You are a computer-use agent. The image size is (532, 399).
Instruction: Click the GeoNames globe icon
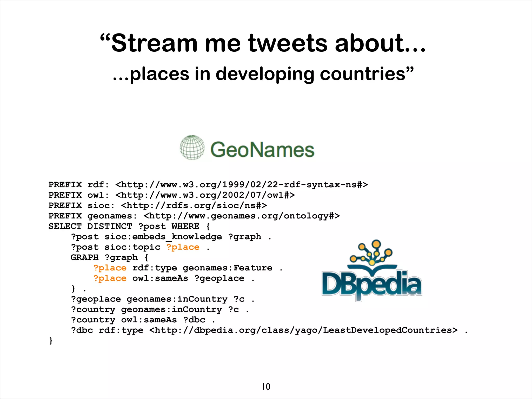tap(192, 147)
